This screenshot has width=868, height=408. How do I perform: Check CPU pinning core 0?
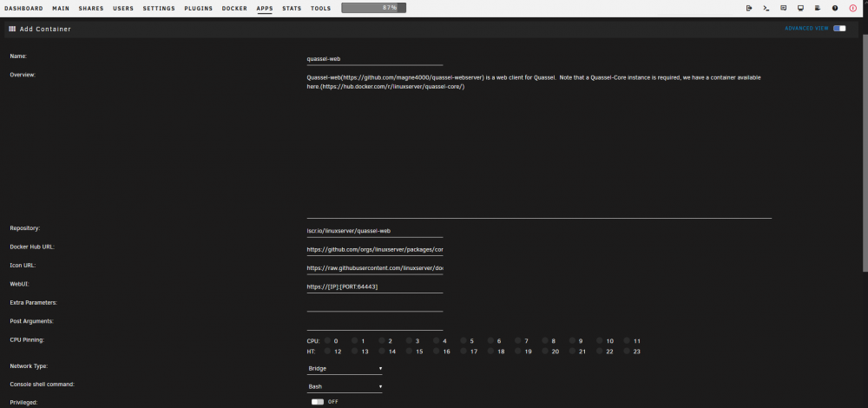point(327,341)
